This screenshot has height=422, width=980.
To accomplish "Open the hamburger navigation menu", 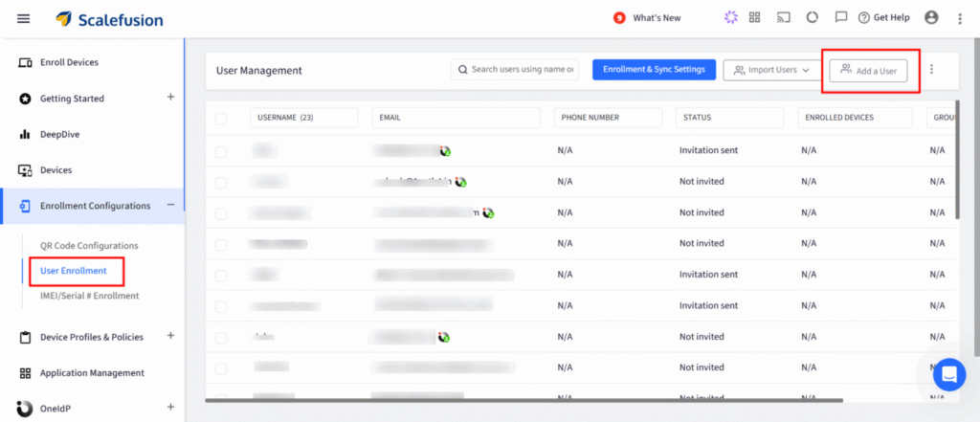I will (x=23, y=19).
